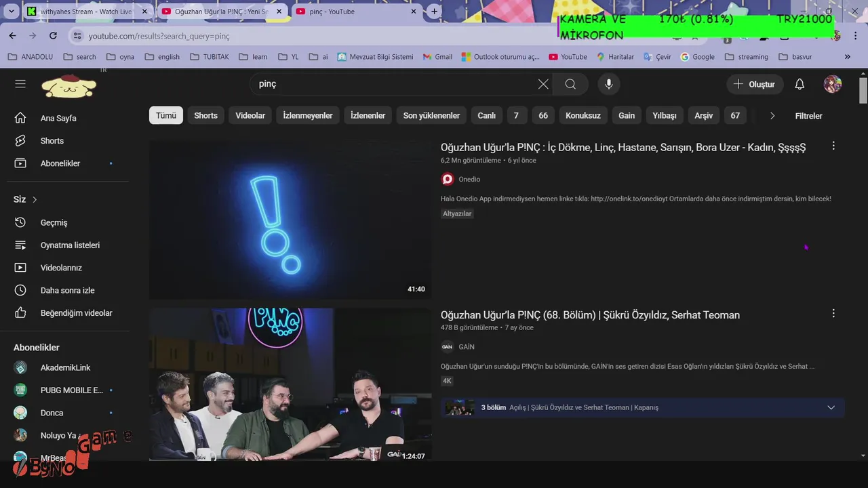The width and height of the screenshot is (868, 488).
Task: Select the Konuksuz filter chip
Action: 583,115
